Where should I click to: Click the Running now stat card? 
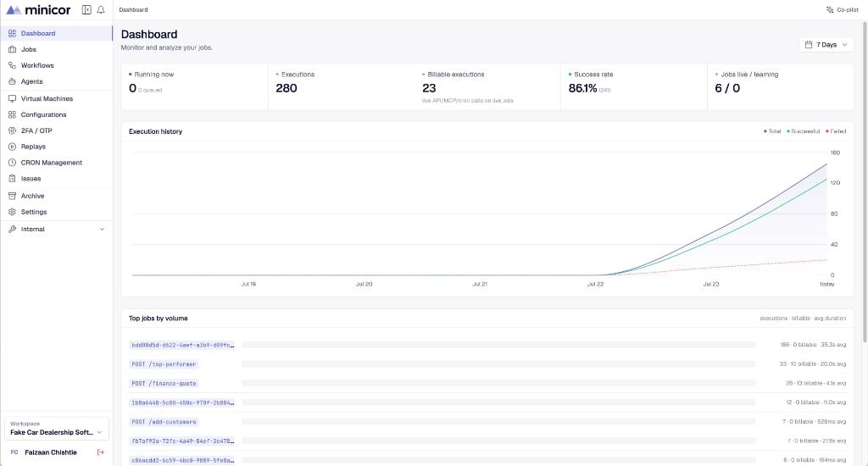click(x=195, y=87)
